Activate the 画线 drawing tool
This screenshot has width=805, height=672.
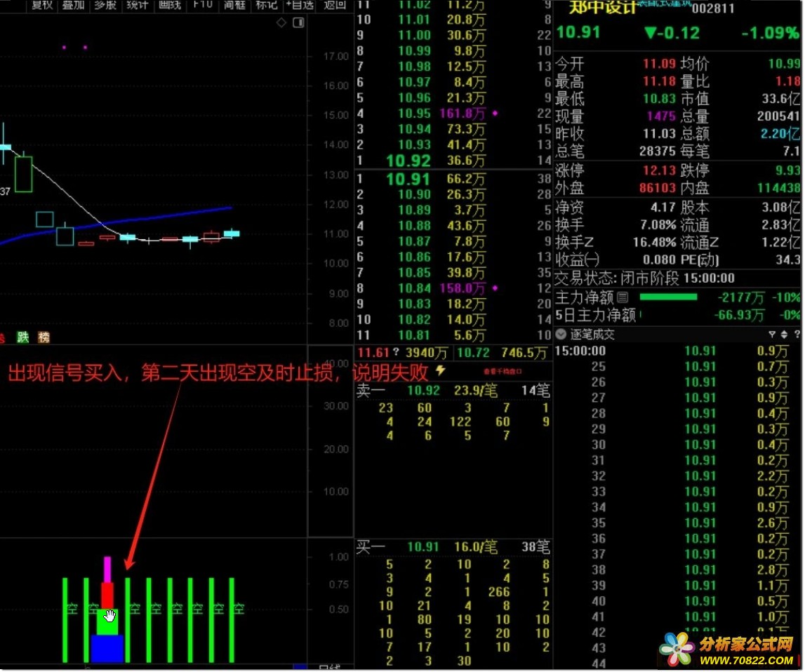coord(169,5)
